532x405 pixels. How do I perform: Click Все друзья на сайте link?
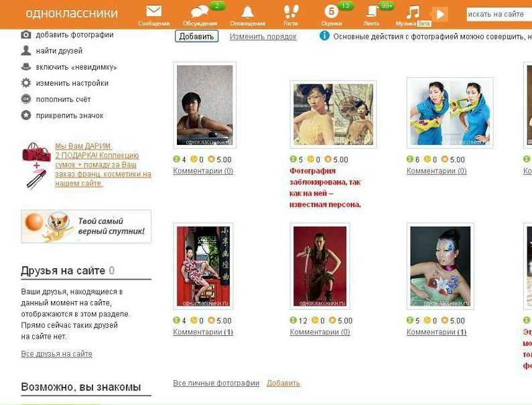[x=56, y=354]
